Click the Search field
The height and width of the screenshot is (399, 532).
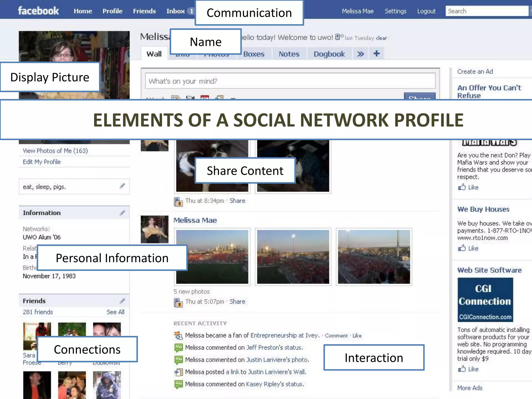(x=487, y=11)
